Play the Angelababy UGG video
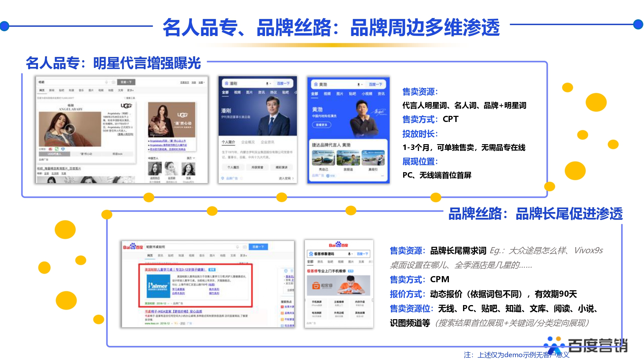This screenshot has width=644, height=362. click(x=70, y=129)
